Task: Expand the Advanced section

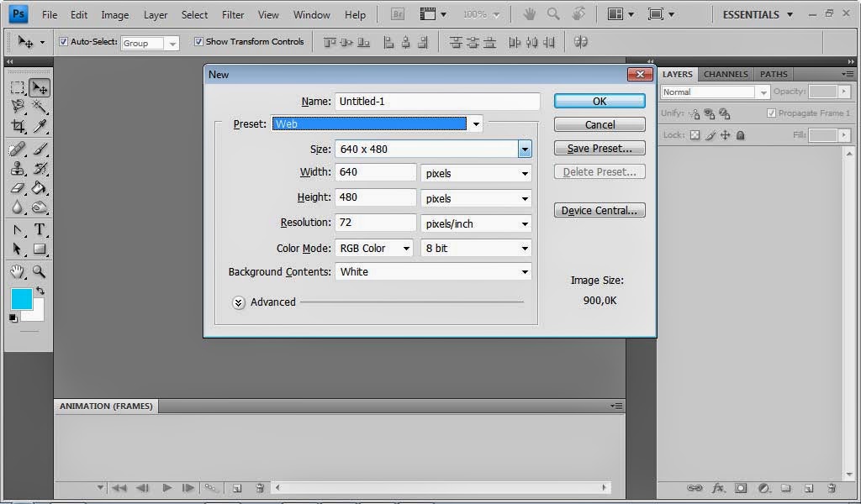Action: click(239, 302)
